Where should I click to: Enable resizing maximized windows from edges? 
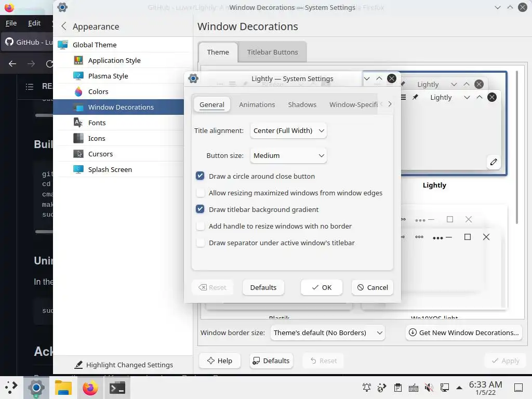[200, 193]
